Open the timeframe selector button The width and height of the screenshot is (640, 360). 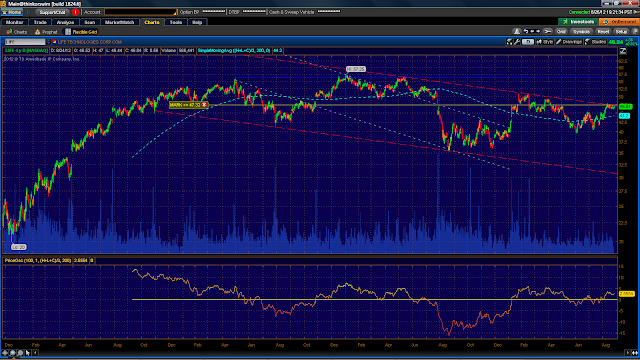(x=528, y=42)
